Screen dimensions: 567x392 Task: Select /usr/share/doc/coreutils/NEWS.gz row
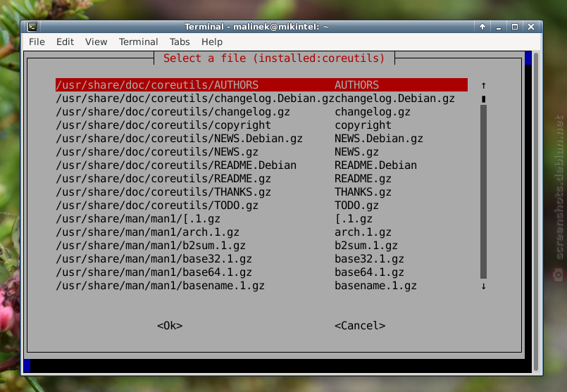coord(261,152)
